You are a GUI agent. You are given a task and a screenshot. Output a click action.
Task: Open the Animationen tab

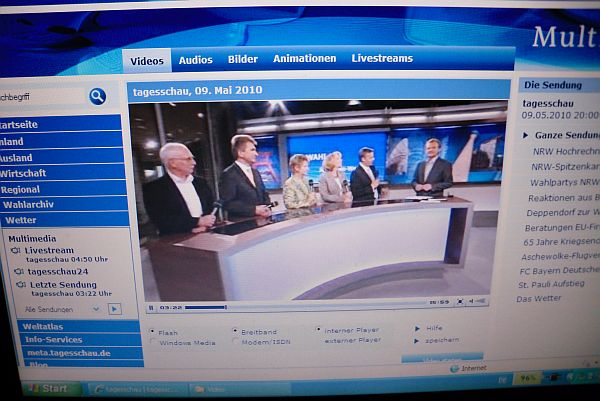305,59
